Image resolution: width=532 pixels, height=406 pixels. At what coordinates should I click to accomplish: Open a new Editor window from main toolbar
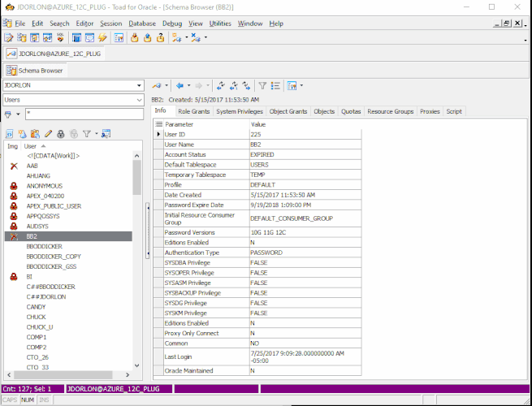[8, 37]
